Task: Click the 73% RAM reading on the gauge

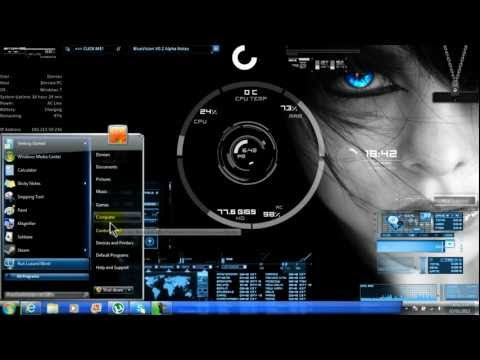Action: click(x=289, y=108)
